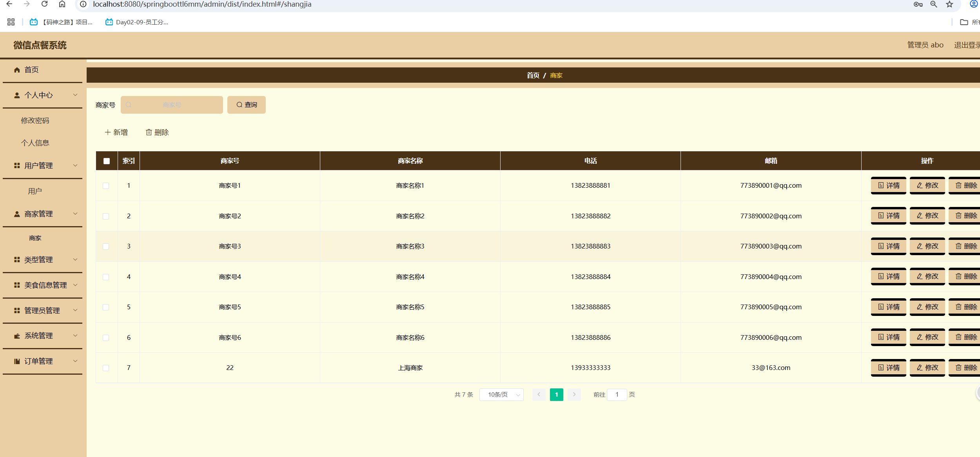Open the 【码神之路】 bookmark

pos(62,22)
